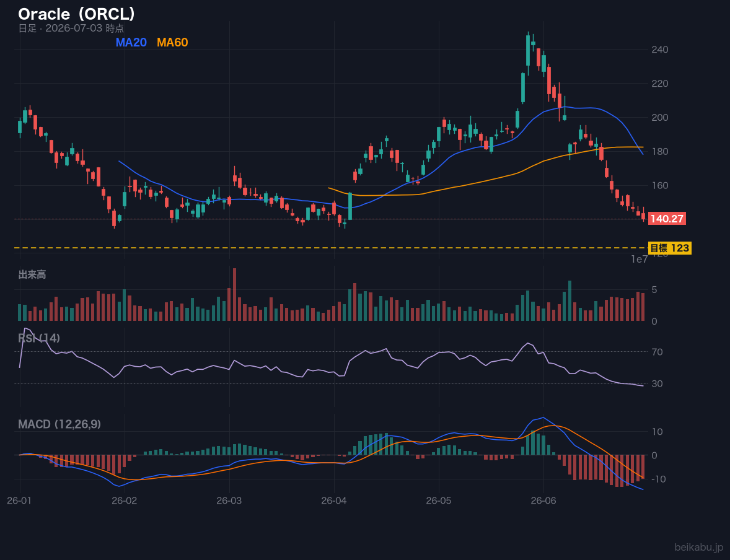Image resolution: width=730 pixels, height=560 pixels.
Task: Click the MACD axis value 10
Action: point(657,432)
